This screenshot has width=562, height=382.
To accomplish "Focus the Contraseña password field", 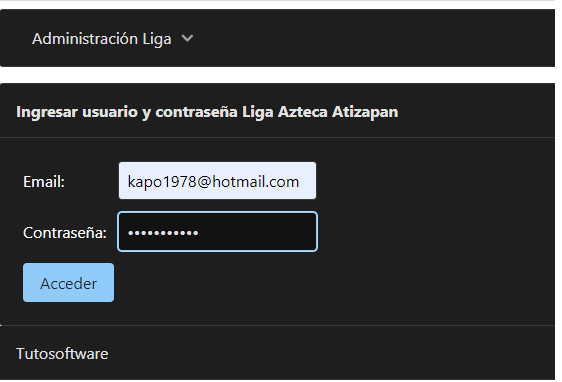I will [217, 232].
